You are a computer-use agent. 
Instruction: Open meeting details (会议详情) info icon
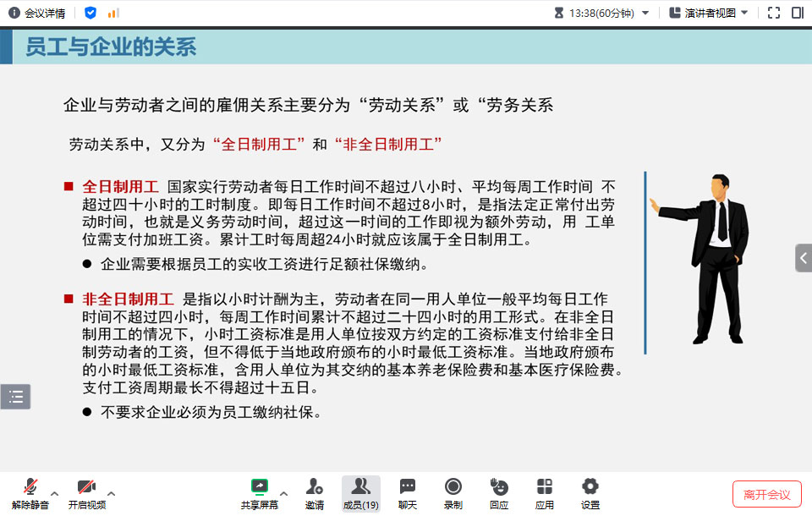[14, 13]
